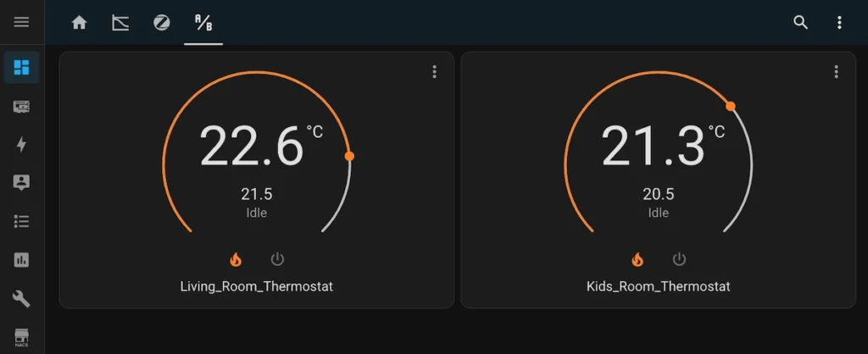Turn off Kids Room thermostat with power icon

click(x=679, y=259)
